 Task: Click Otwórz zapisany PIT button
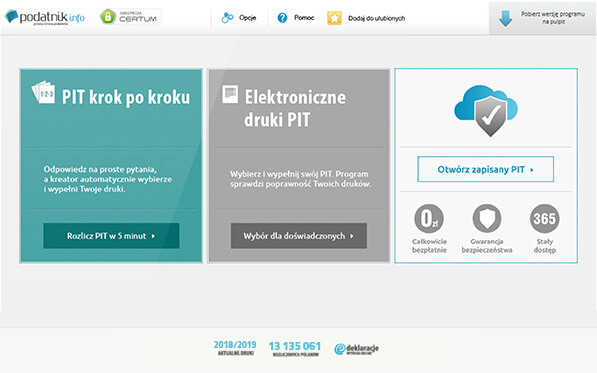click(485, 169)
